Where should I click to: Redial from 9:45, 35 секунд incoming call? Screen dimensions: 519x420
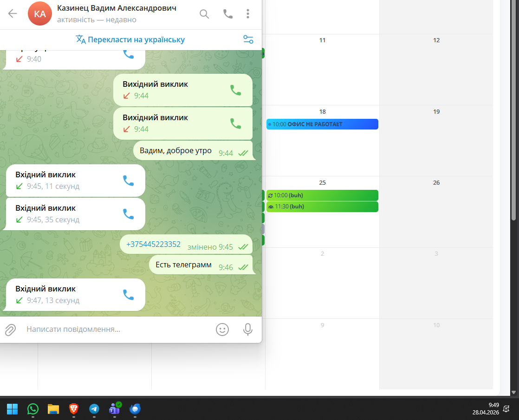click(129, 214)
